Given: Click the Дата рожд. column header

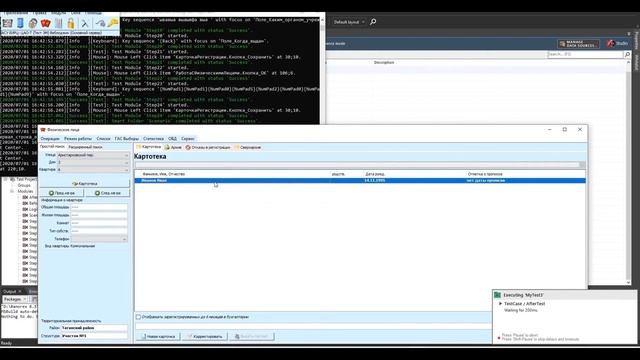Looking at the screenshot, I should (375, 174).
